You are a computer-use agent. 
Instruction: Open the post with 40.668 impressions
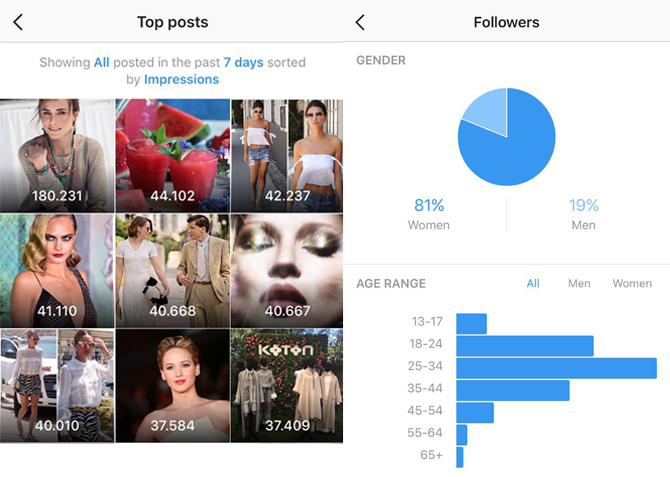[173, 271]
